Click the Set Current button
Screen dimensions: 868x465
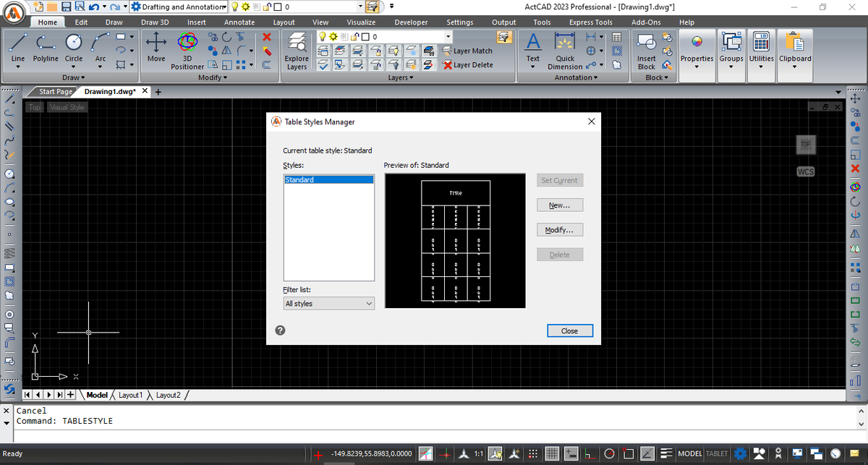560,181
